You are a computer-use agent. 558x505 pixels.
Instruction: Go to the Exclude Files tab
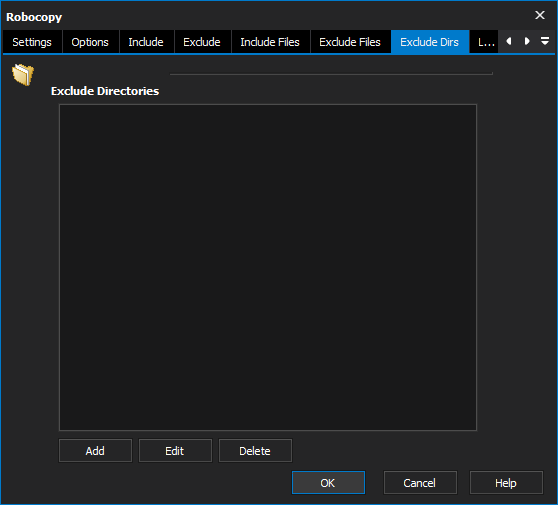click(350, 42)
